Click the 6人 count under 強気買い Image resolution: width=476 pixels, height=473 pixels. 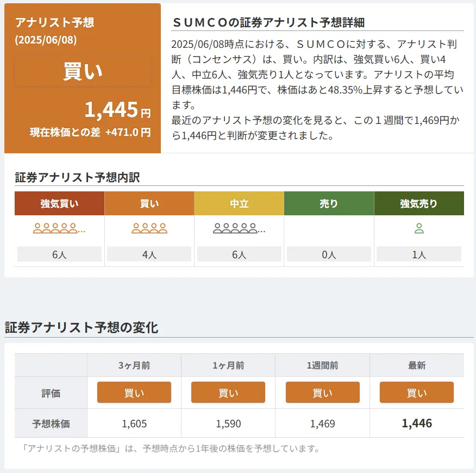(59, 254)
